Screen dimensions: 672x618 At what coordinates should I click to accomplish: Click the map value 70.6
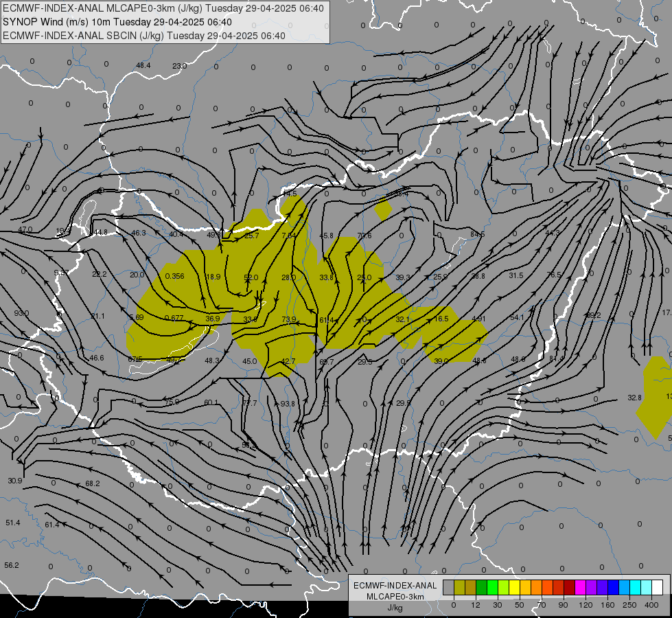[364, 236]
